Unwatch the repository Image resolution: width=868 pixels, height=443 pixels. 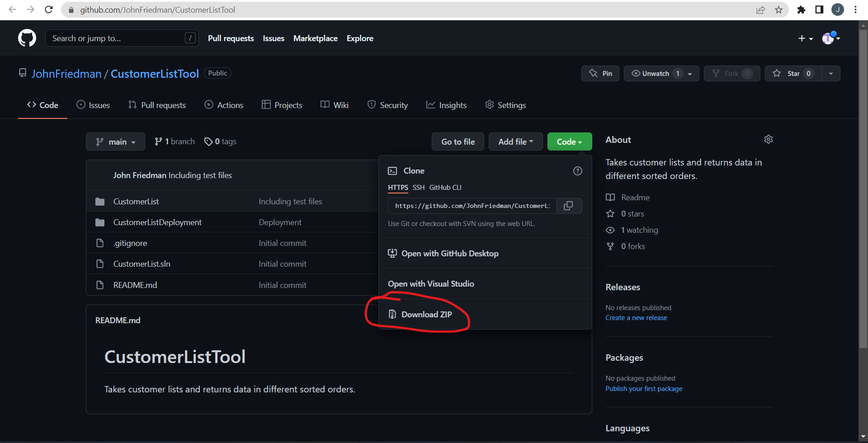click(x=661, y=74)
